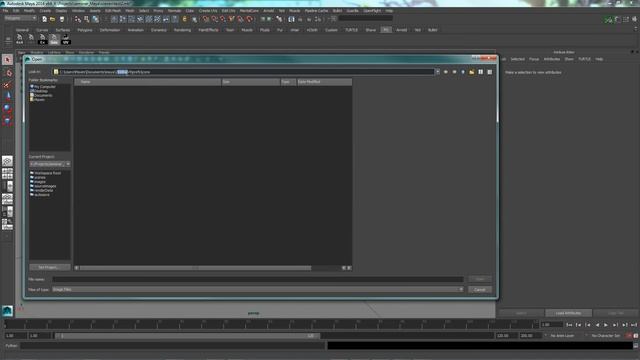640x360 pixels.
Task: Click the horizontal scrollbar of file list
Action: (x=195, y=268)
